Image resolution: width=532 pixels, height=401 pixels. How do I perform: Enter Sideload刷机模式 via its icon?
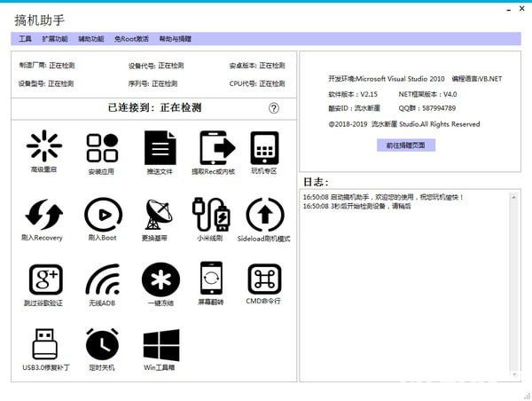click(265, 215)
